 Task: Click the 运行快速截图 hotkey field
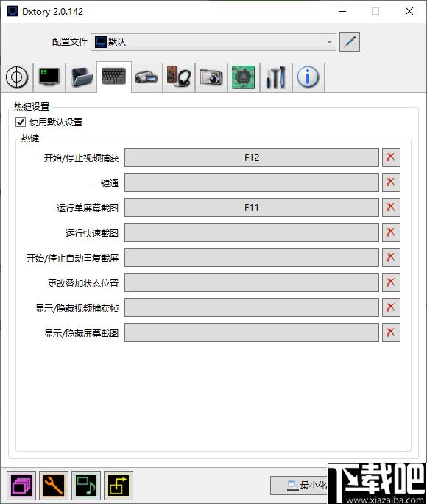point(252,232)
